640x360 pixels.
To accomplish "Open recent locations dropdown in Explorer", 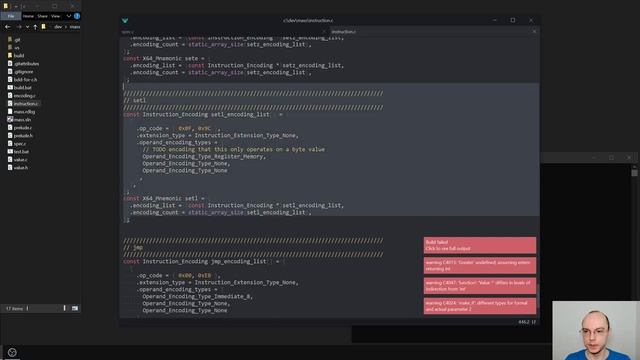I will 27,27.
